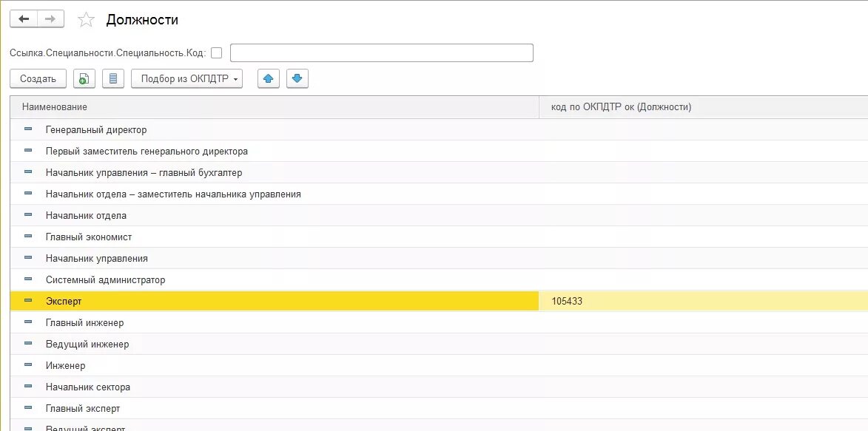Select the Системный администратор row
This screenshot has width=868, height=431.
coord(439,280)
